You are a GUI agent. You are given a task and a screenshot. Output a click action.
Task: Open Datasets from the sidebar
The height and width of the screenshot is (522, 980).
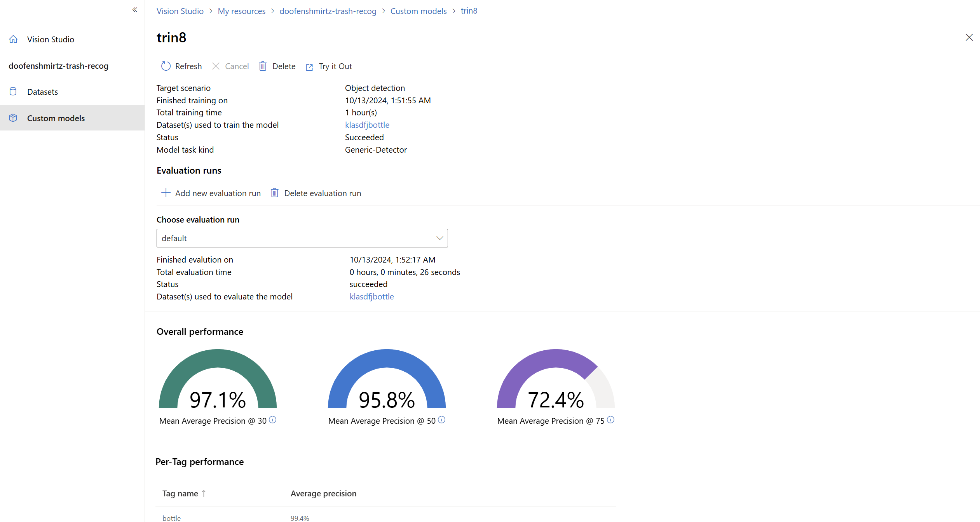coord(42,92)
